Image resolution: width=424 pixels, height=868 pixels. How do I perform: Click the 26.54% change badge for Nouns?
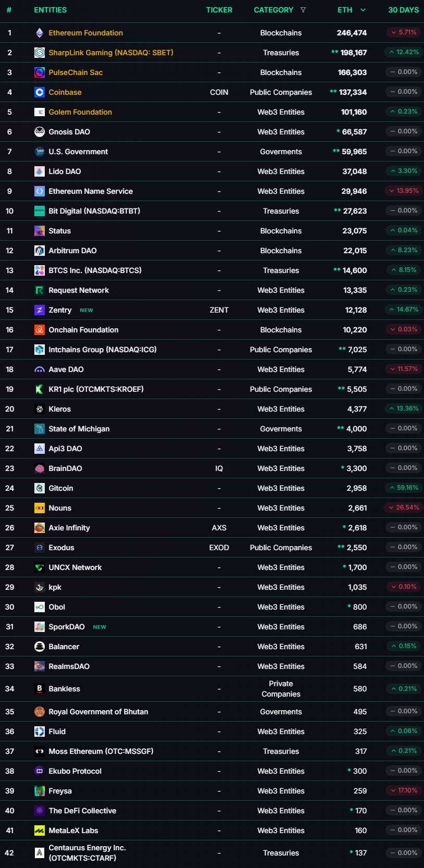coord(404,507)
